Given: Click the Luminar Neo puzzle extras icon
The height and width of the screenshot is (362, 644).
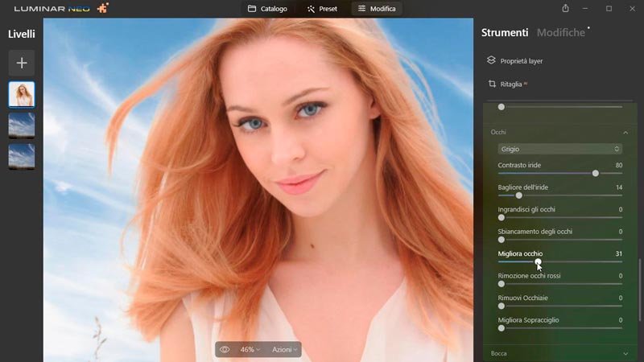Looking at the screenshot, I should [x=103, y=8].
